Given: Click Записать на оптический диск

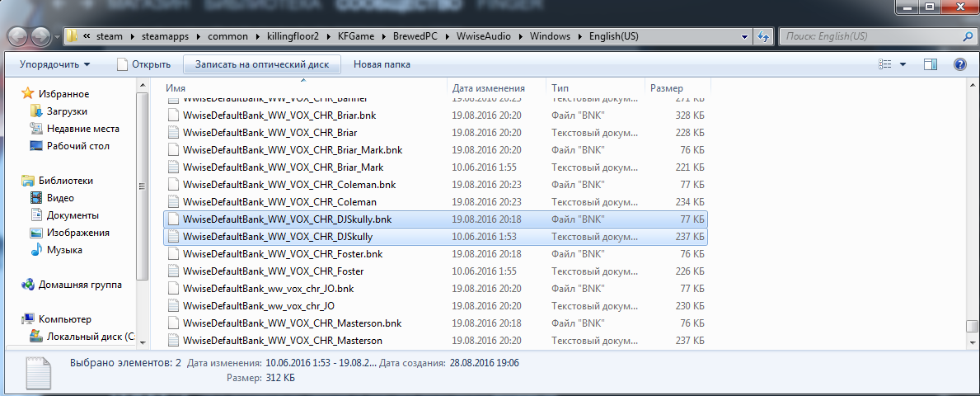Looking at the screenshot, I should pos(262,64).
